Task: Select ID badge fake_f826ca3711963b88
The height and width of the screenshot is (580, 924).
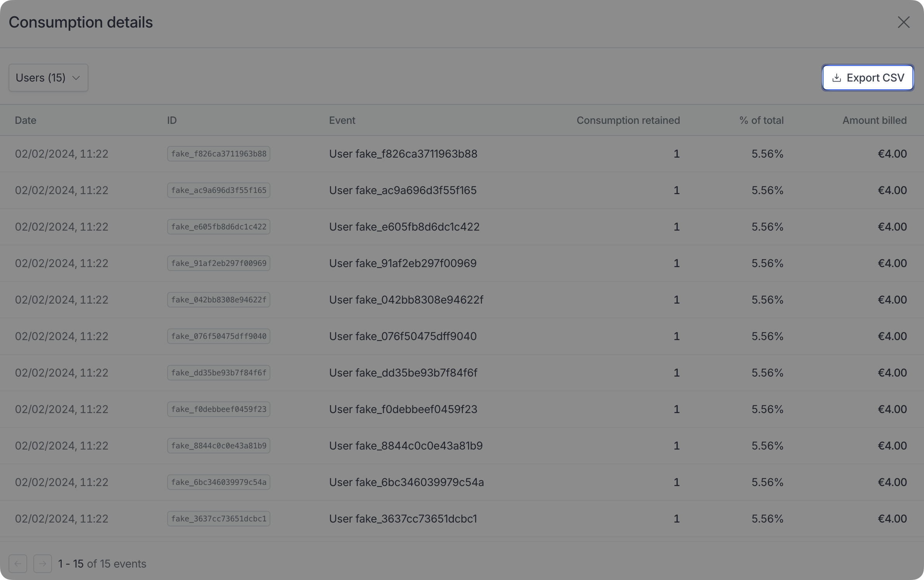Action: (219, 154)
